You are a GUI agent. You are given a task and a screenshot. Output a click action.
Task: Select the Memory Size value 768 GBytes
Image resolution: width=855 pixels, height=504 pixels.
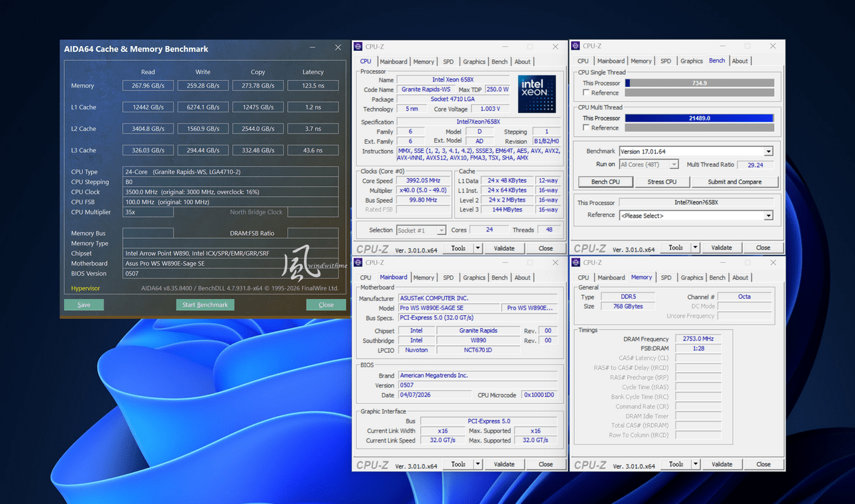point(628,307)
